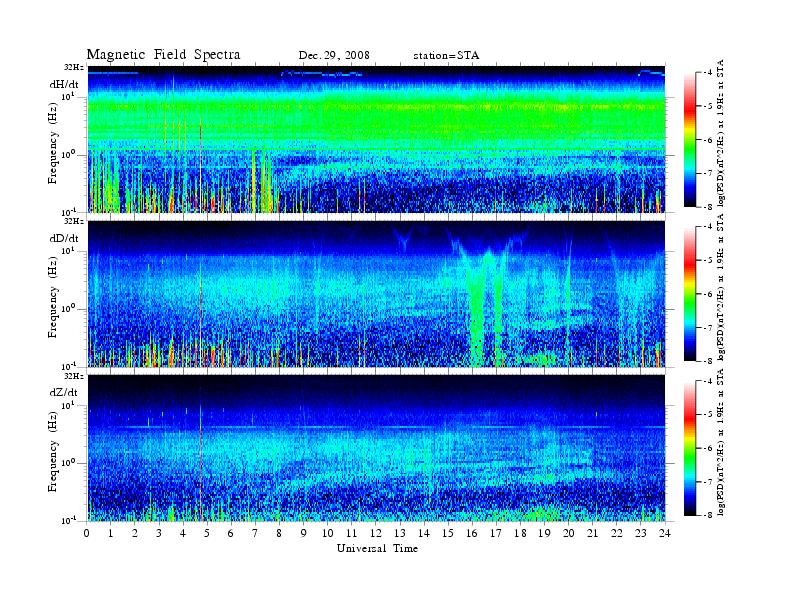Click hour 14 tick label on time axis

(424, 534)
